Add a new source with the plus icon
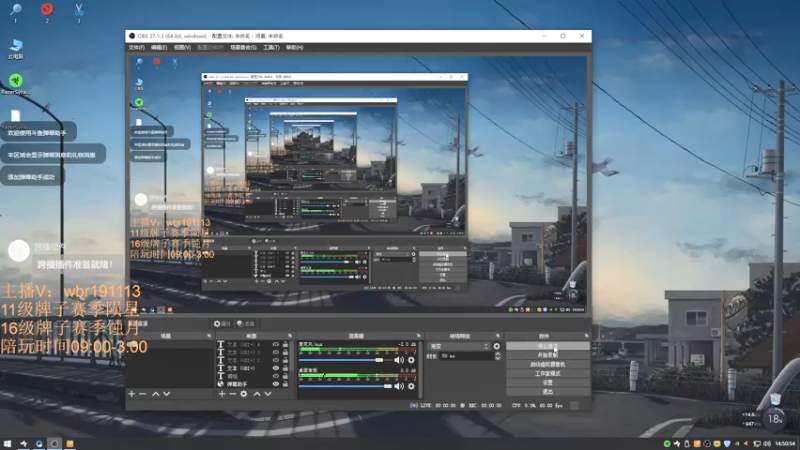800x450 pixels. (x=222, y=394)
